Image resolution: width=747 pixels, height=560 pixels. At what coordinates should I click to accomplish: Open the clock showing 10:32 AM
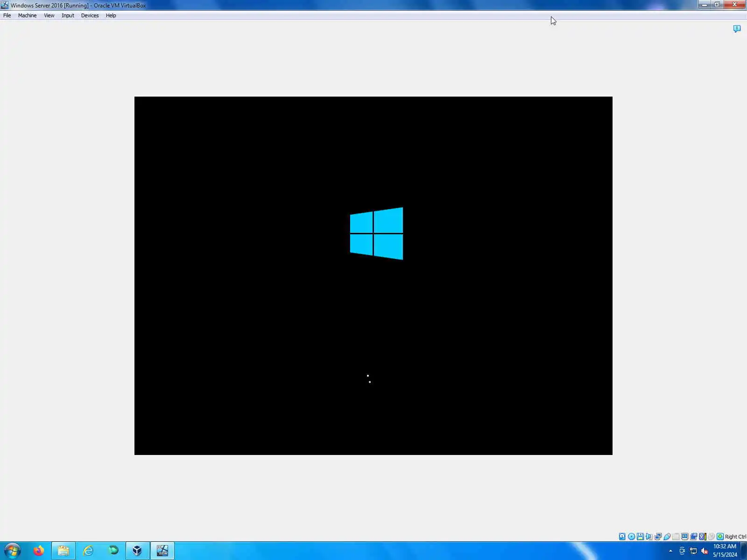click(x=725, y=551)
